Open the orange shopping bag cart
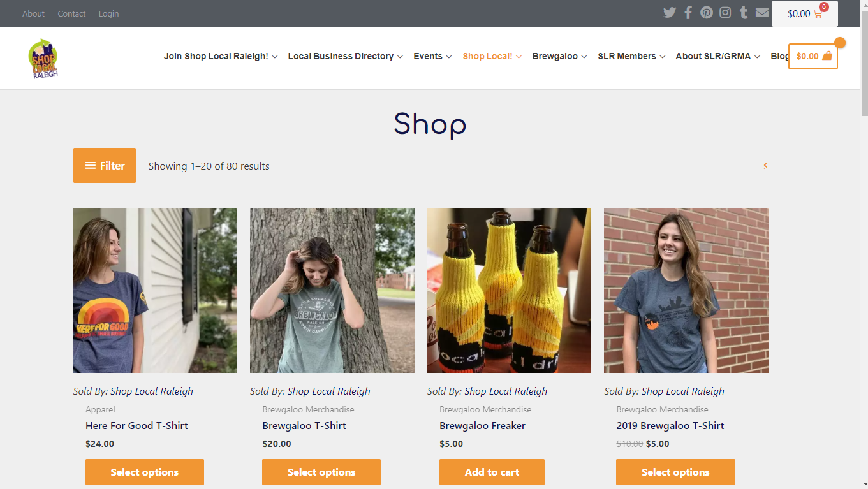The image size is (868, 489). [813, 56]
